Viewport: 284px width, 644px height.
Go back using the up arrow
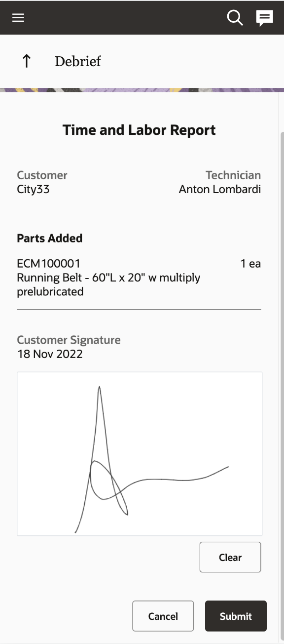point(27,61)
